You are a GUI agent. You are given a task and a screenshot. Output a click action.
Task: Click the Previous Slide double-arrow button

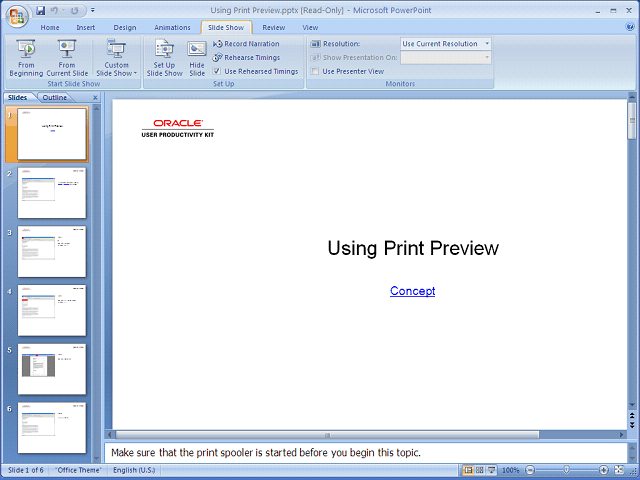click(632, 416)
